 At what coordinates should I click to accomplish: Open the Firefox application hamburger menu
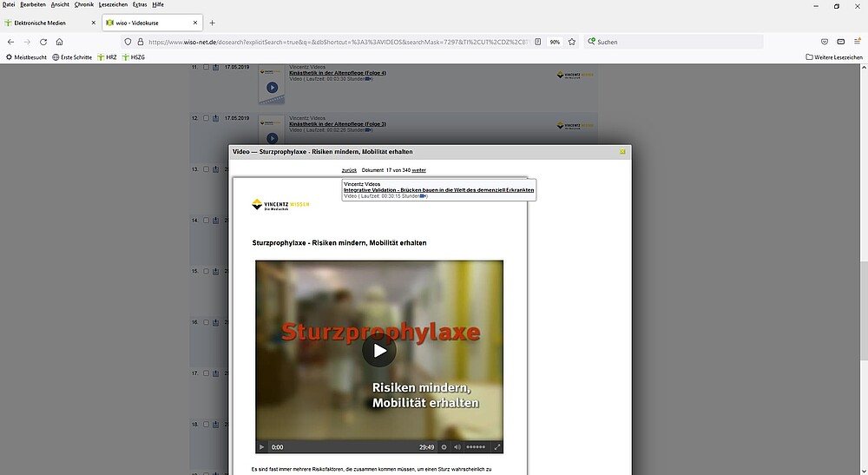[x=857, y=42]
